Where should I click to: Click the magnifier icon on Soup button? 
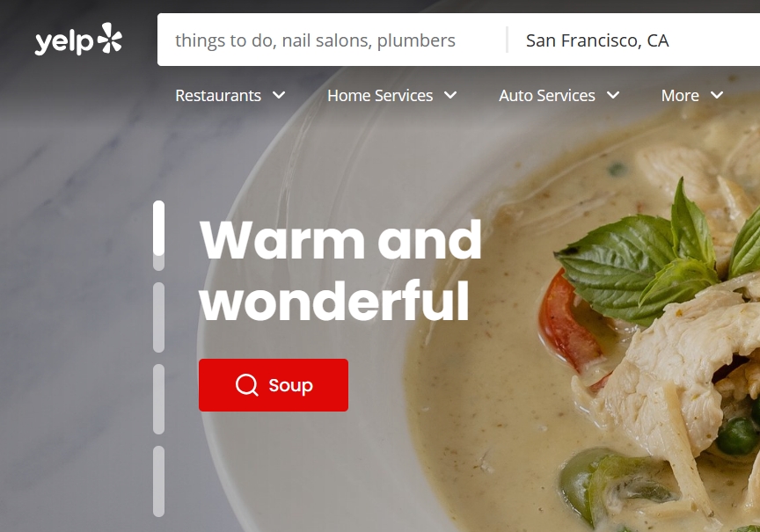tap(246, 385)
